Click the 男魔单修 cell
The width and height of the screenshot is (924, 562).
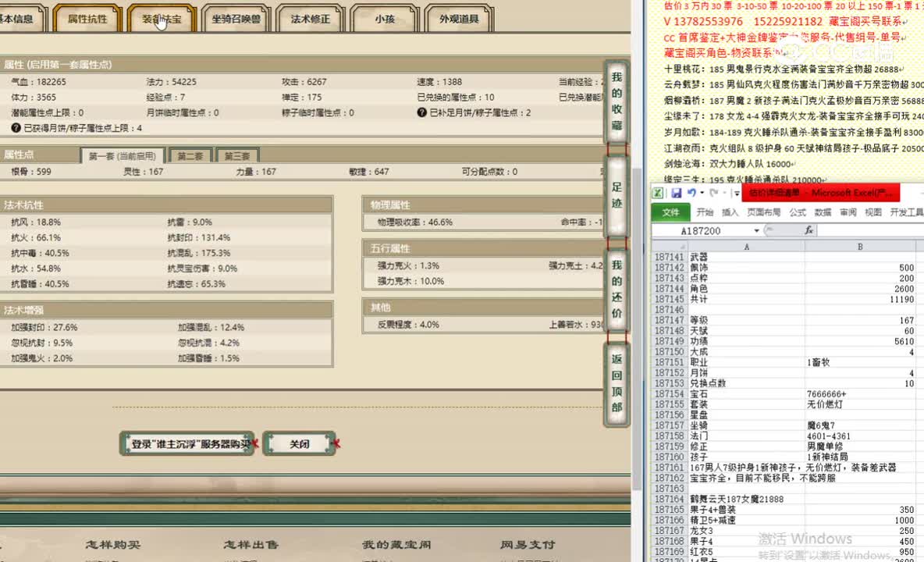(x=860, y=446)
